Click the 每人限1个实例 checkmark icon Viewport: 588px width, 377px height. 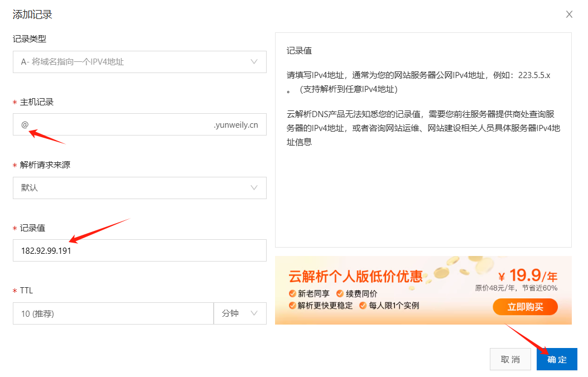(x=363, y=306)
